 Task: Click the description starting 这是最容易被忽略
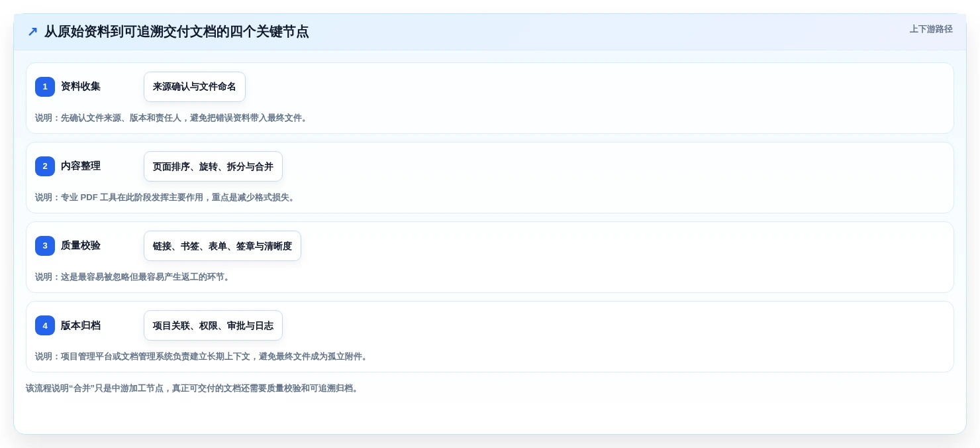133,277
